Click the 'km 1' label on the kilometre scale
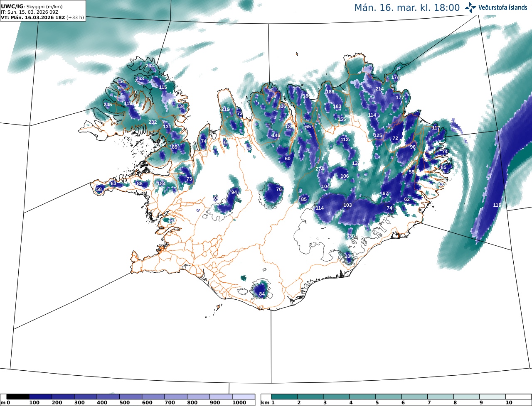This screenshot has height=406, width=532. pyautogui.click(x=268, y=403)
